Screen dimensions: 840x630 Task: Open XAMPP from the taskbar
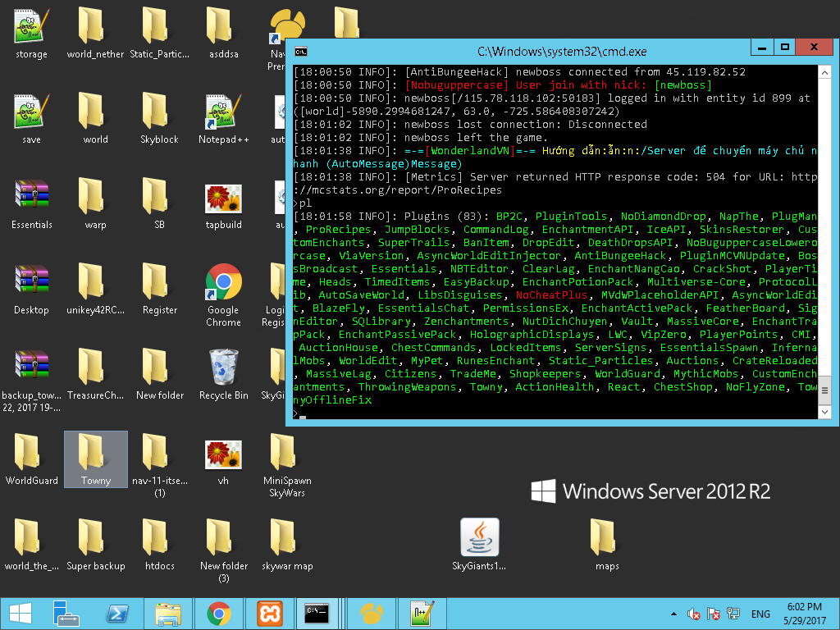(270, 613)
